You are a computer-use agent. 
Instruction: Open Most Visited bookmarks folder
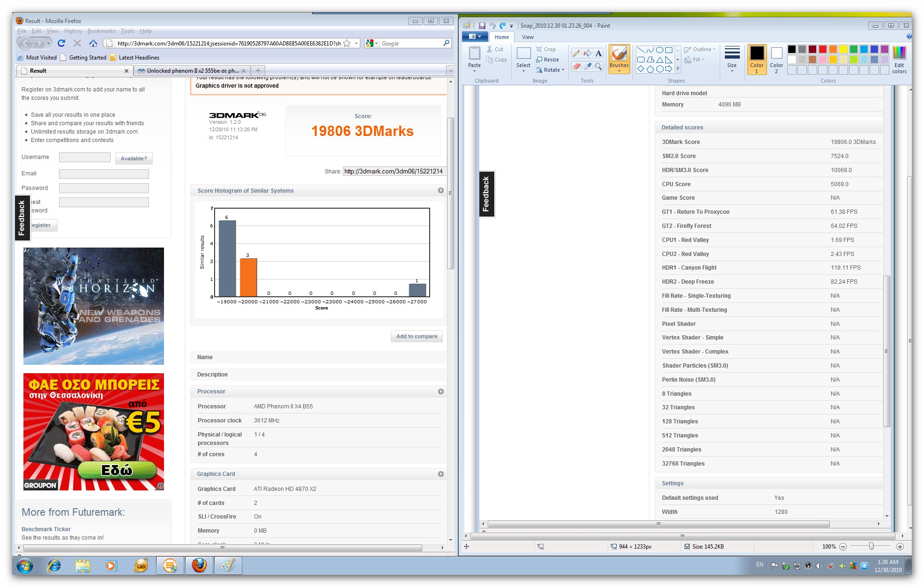click(37, 58)
